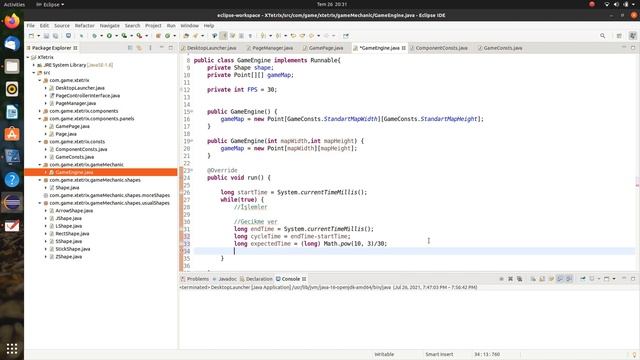Toggle Mark Occurrences in the toolbar
This screenshot has height=360, width=640.
coord(223,36)
